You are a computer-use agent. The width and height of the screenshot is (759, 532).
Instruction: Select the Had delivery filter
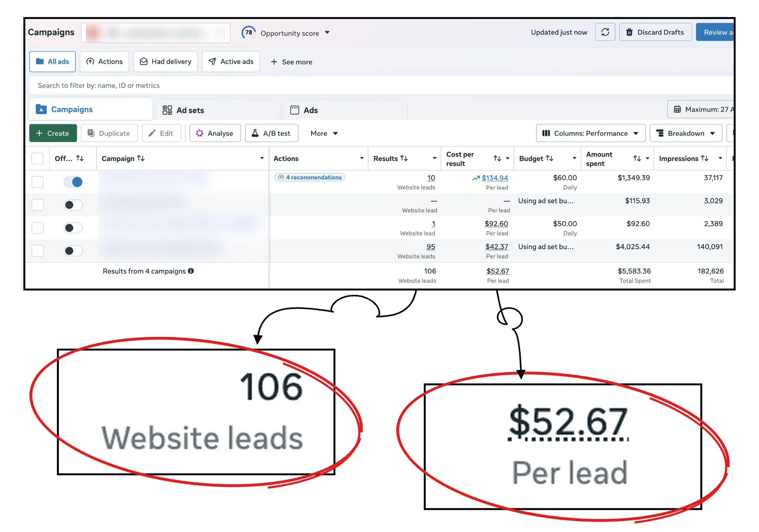(165, 62)
